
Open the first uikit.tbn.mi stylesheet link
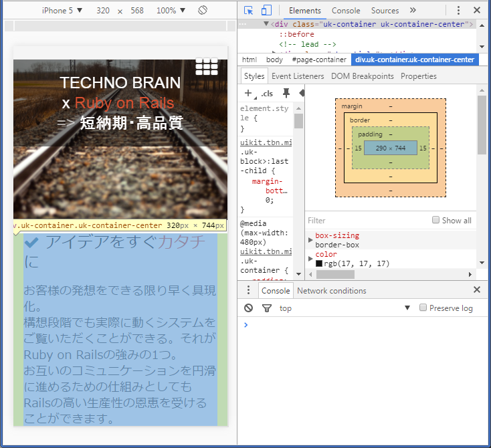tap(266, 142)
